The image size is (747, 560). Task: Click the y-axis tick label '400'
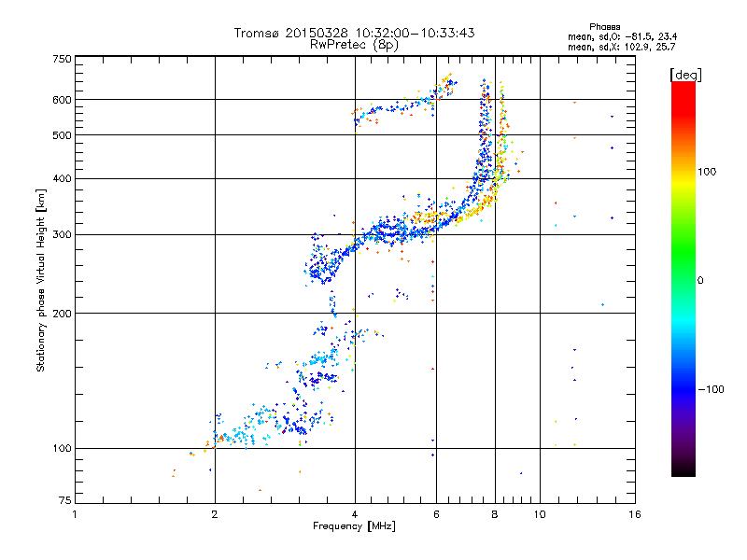[x=62, y=179]
